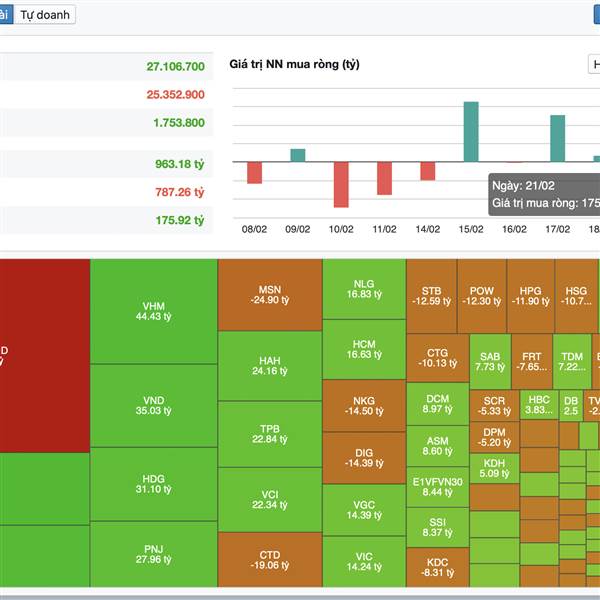600x600 pixels.
Task: Click the VGC 14.39 tỷ tile
Action: pos(364,510)
